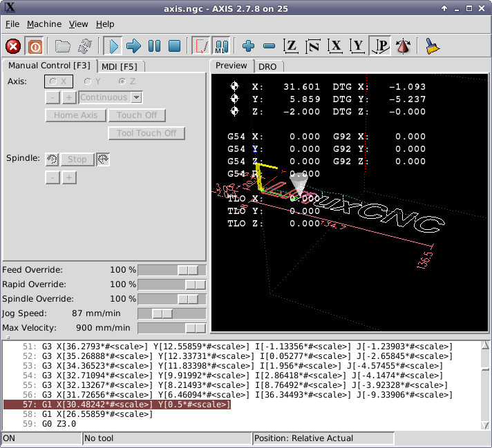The height and width of the screenshot is (448, 492).
Task: Open the View menu
Action: tap(79, 24)
